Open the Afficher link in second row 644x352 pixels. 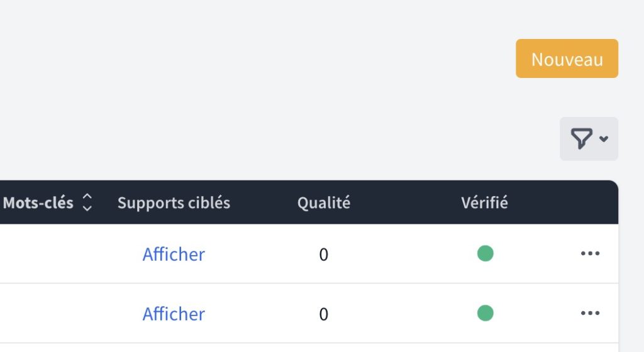point(174,314)
